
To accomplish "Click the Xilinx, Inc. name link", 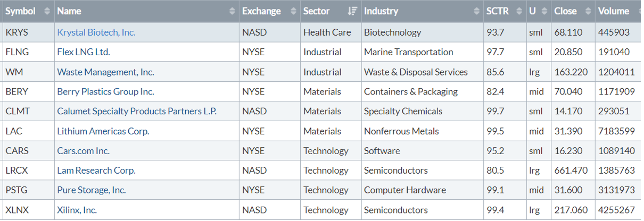I will pyautogui.click(x=77, y=210).
